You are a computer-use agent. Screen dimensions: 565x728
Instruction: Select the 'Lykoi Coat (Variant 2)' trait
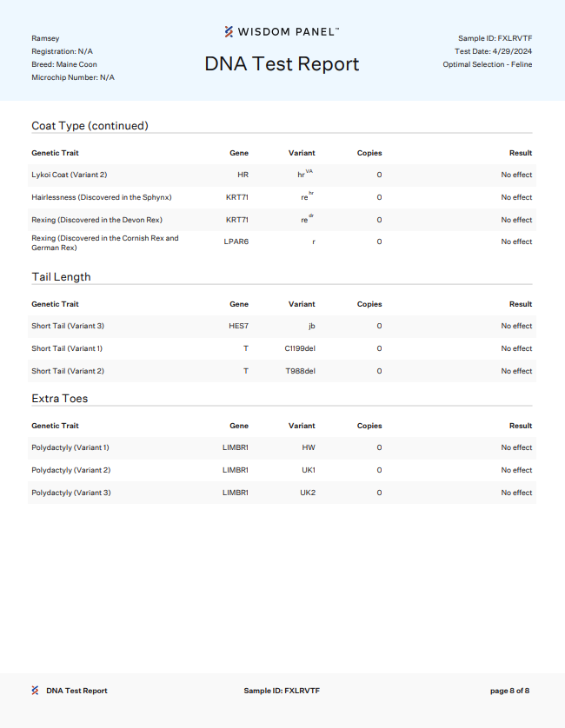click(70, 175)
